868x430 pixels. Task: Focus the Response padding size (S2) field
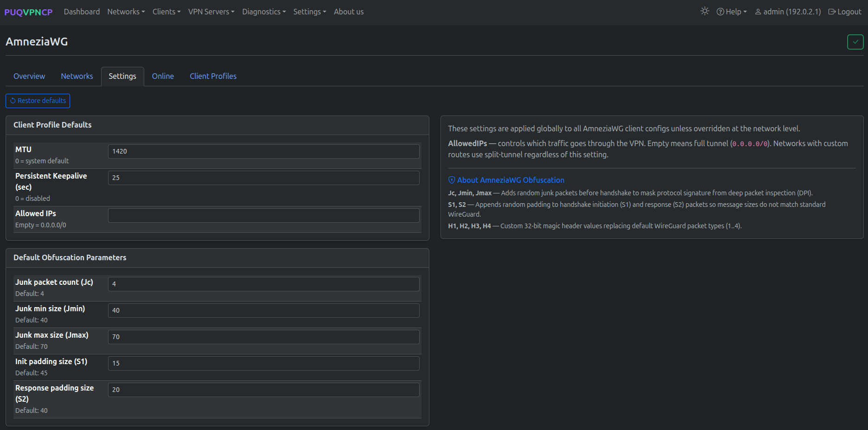(264, 390)
